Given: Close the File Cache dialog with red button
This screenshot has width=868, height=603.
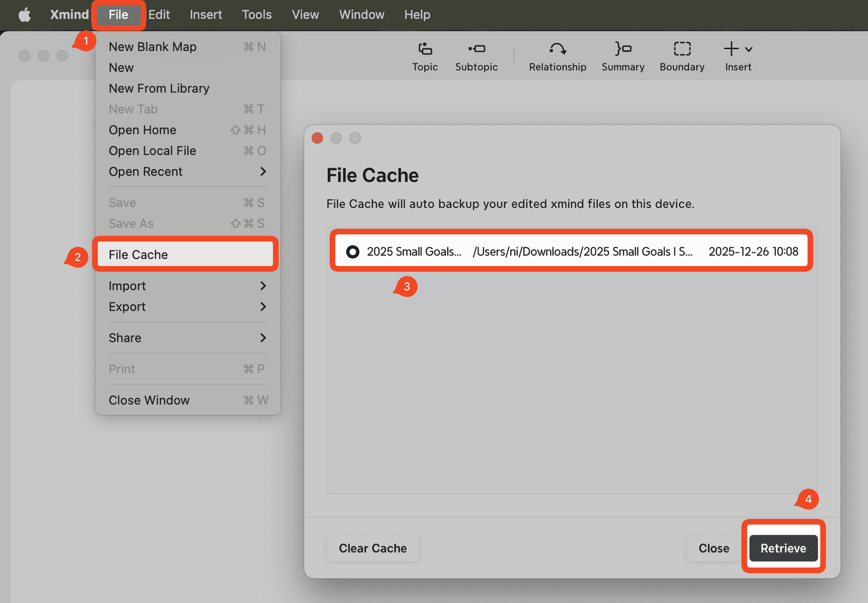Looking at the screenshot, I should point(317,138).
